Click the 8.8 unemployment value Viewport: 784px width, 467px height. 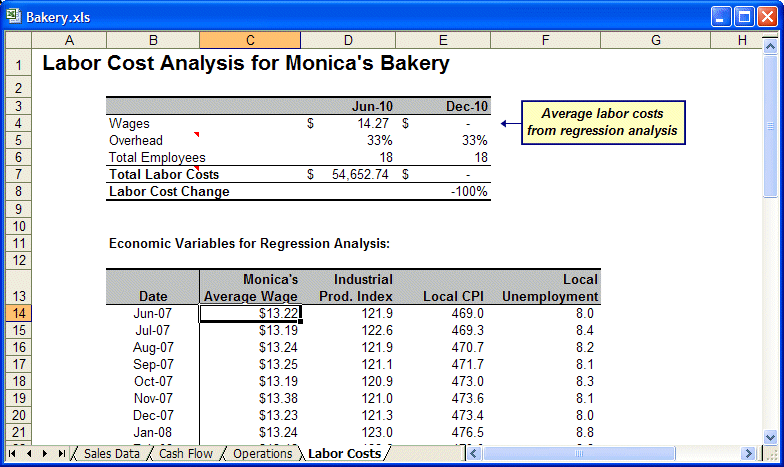coord(584,432)
